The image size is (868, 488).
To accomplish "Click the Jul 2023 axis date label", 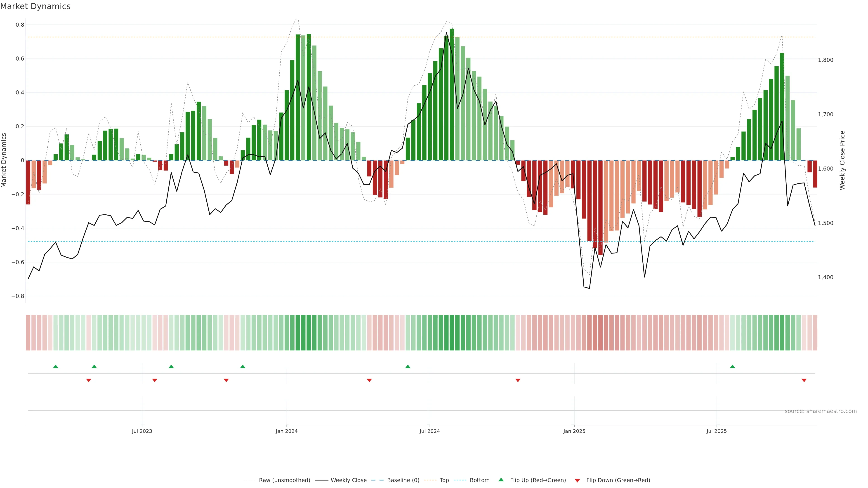I will (142, 431).
